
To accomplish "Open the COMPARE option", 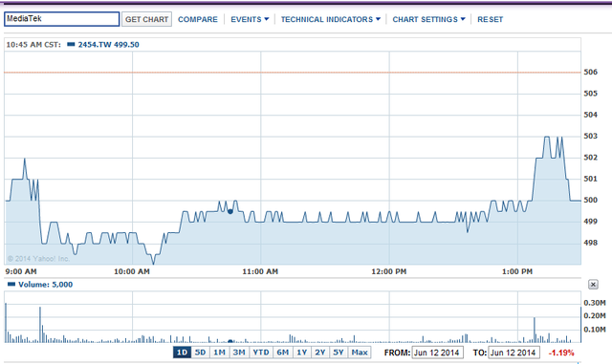I will click(x=198, y=19).
